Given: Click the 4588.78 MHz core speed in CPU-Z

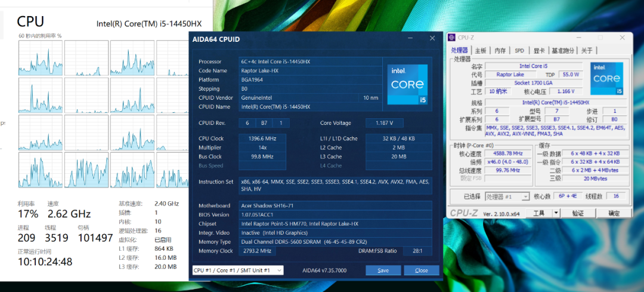Looking at the screenshot, I should [508, 153].
